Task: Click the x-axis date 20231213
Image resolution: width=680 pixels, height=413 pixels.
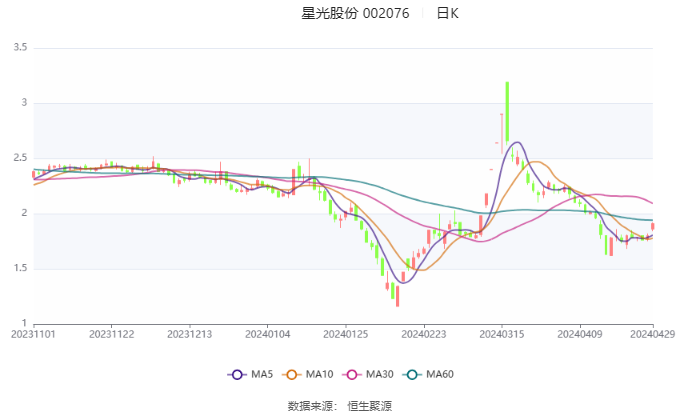Action: (x=190, y=334)
